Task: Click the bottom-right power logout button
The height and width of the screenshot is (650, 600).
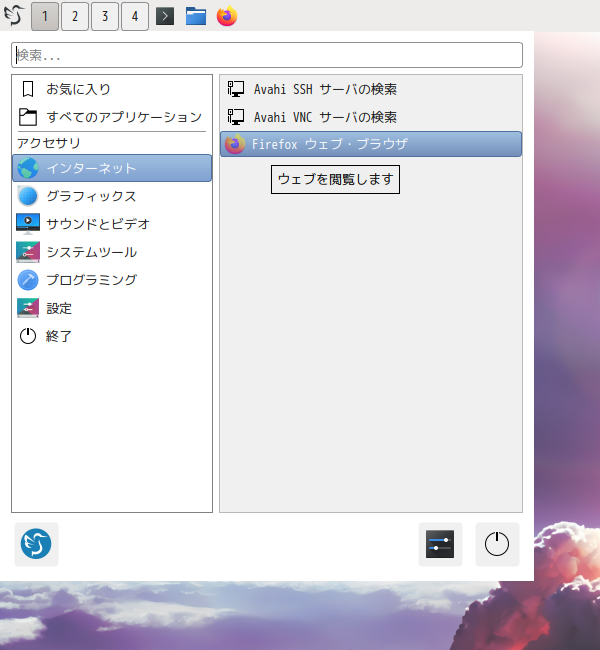Action: 497,544
